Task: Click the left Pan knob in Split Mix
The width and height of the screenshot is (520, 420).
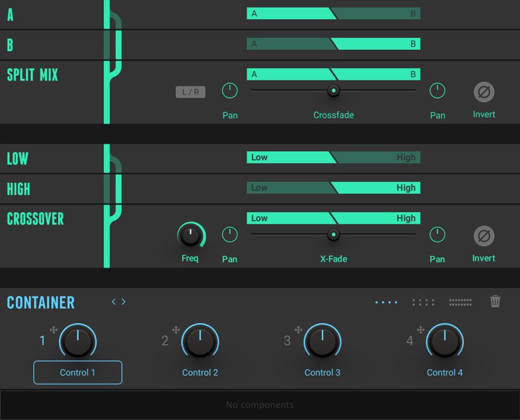Action: tap(230, 91)
